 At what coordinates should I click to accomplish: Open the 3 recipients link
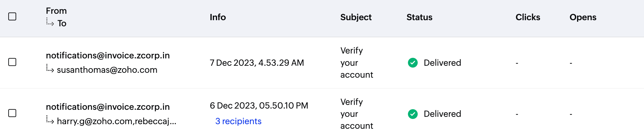pyautogui.click(x=238, y=121)
